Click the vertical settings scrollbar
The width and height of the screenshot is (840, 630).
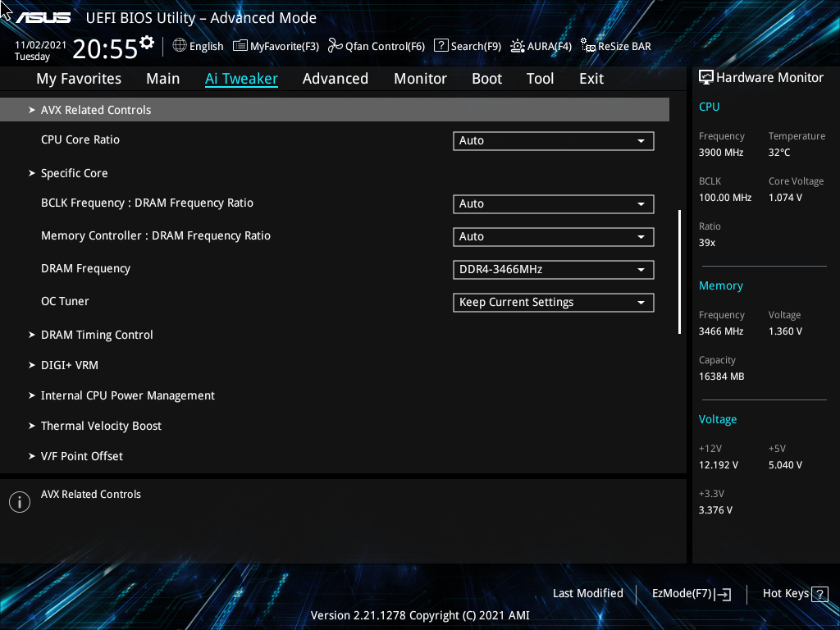(679, 272)
